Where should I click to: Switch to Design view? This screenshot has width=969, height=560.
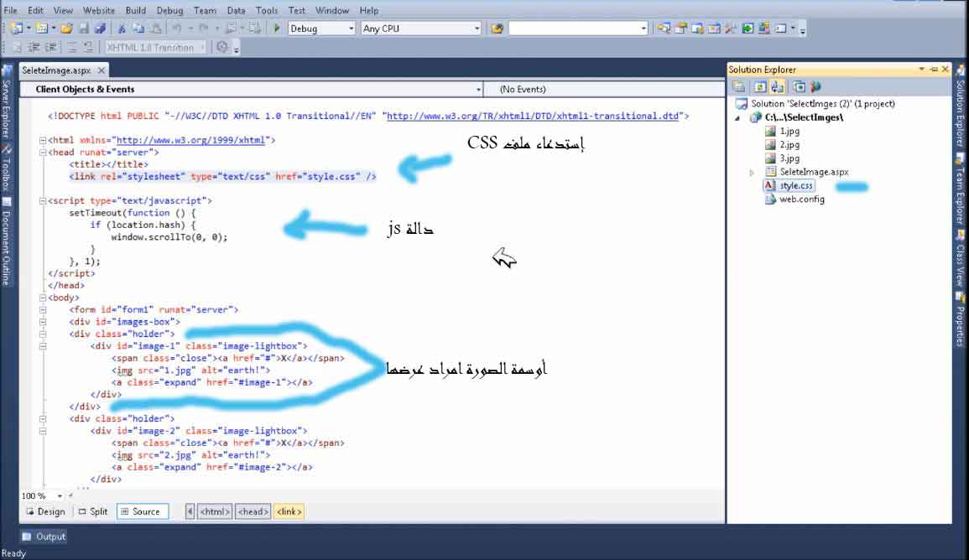[44, 511]
